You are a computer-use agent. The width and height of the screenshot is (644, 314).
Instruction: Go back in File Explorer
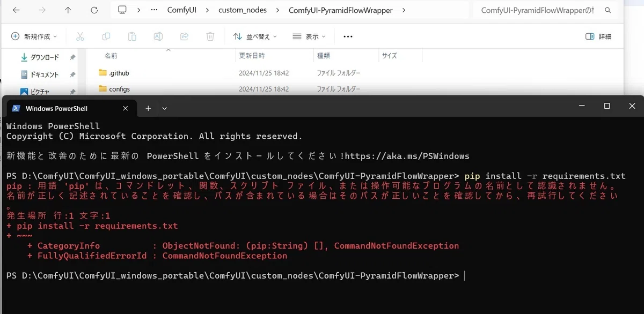[x=16, y=10]
